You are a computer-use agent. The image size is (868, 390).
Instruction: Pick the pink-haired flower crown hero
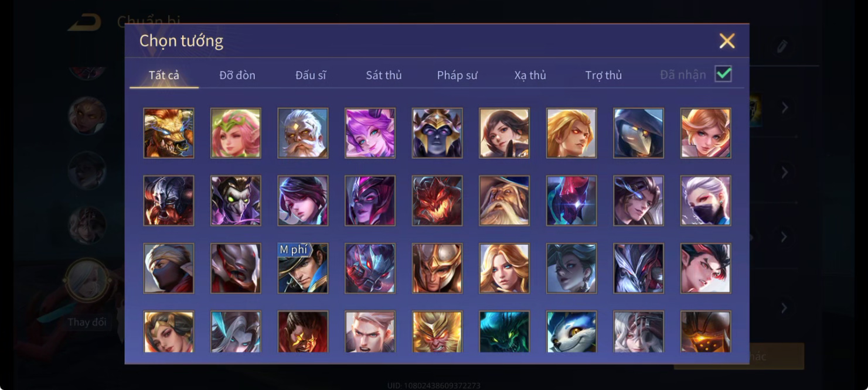click(x=236, y=133)
